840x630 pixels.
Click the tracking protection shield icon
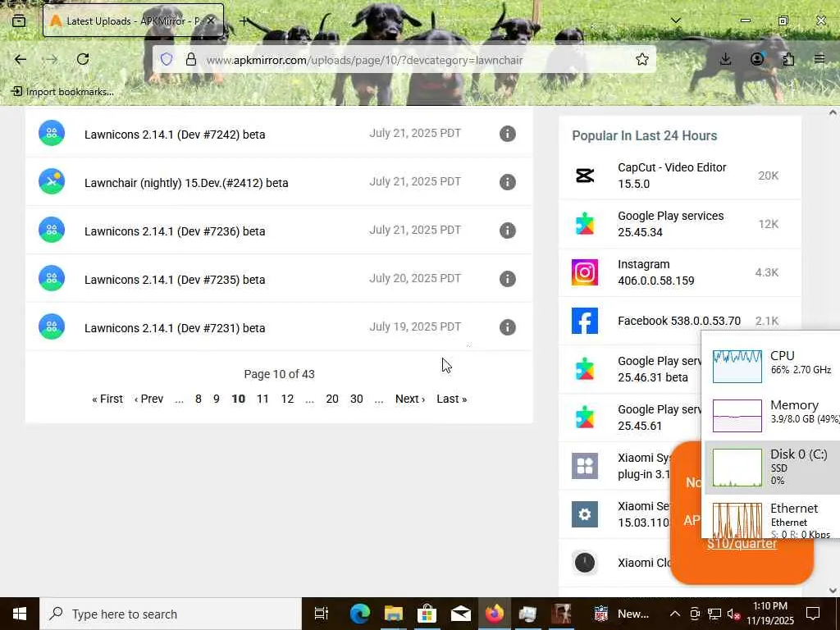coord(167,59)
